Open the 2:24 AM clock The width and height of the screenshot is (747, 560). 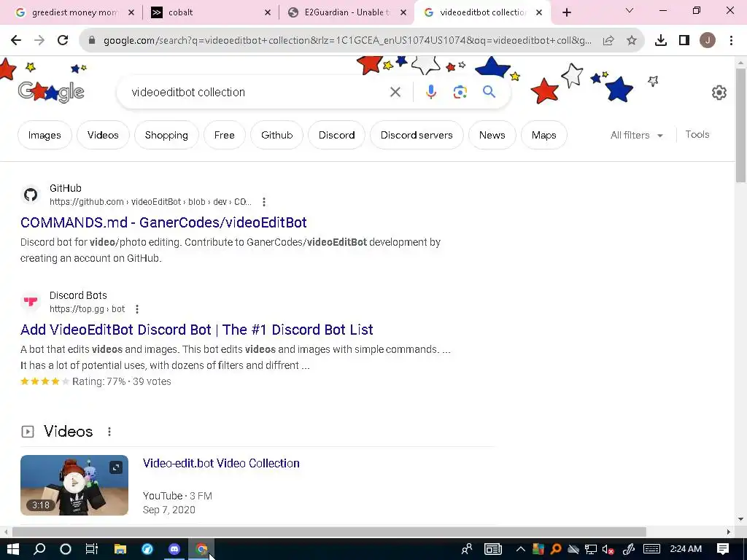click(x=686, y=549)
